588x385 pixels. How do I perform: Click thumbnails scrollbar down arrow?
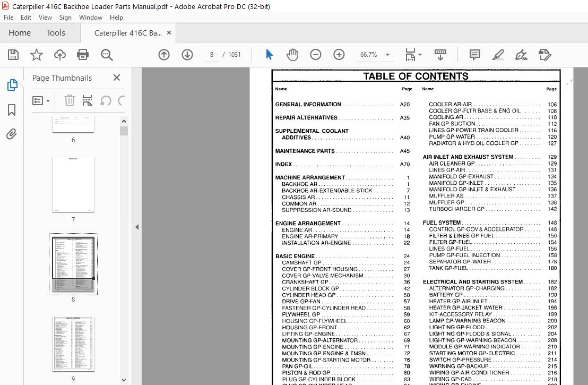coord(124,380)
